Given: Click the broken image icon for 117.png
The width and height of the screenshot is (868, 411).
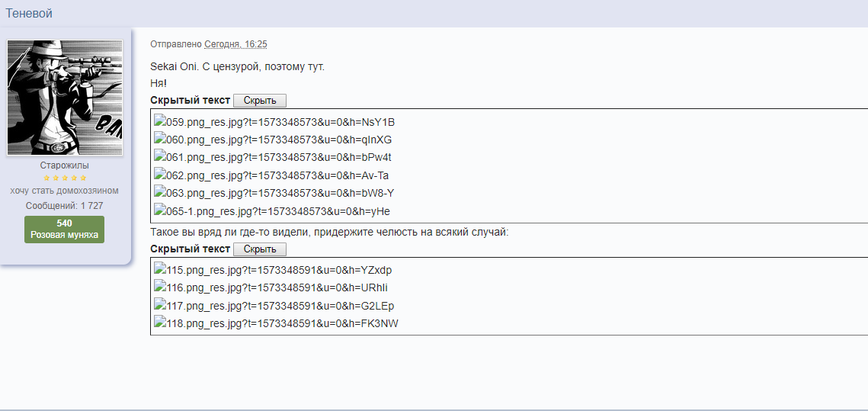Looking at the screenshot, I should tap(160, 305).
